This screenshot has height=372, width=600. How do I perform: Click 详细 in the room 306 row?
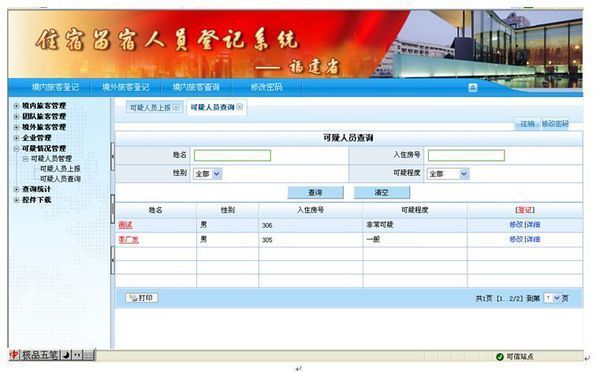(x=533, y=225)
